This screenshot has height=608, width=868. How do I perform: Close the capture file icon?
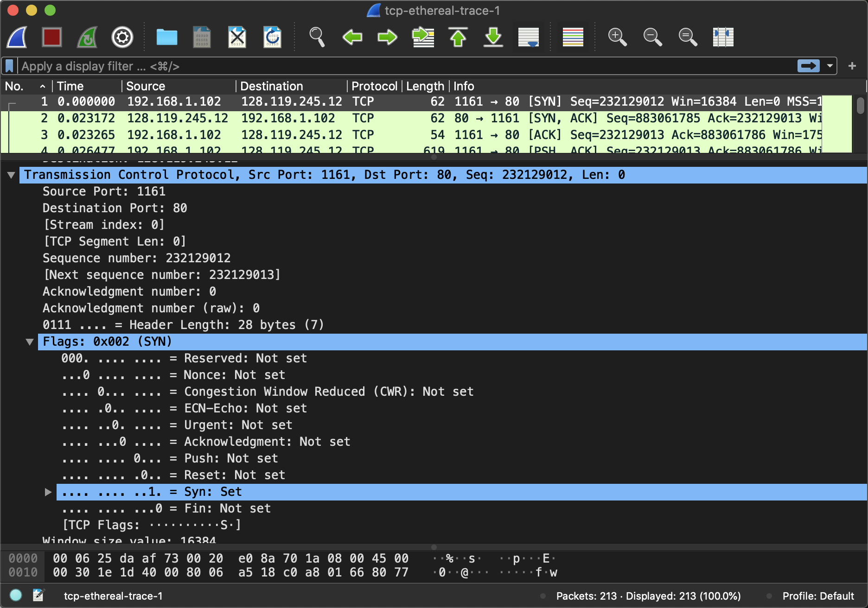[237, 37]
